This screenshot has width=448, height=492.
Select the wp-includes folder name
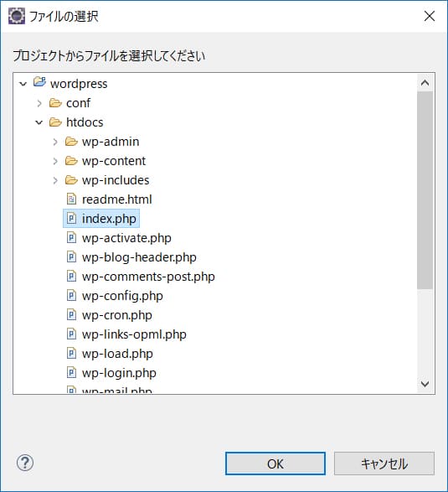coord(116,180)
